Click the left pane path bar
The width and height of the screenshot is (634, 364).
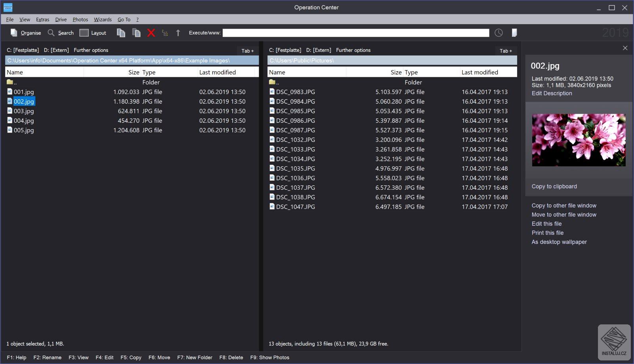pyautogui.click(x=132, y=60)
